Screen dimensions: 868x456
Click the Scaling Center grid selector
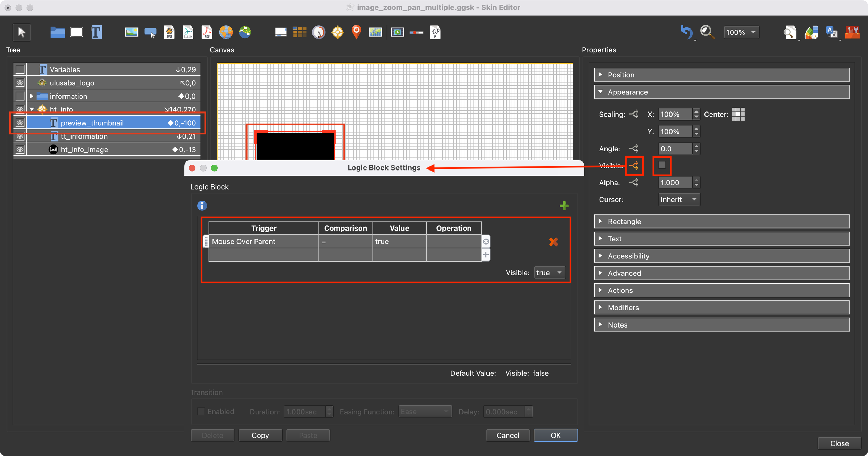738,114
